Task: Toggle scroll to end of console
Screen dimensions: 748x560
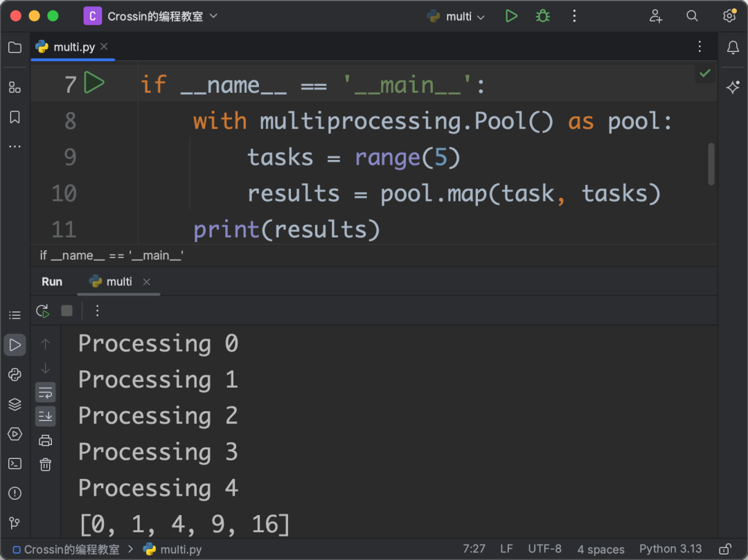Action: 45,416
